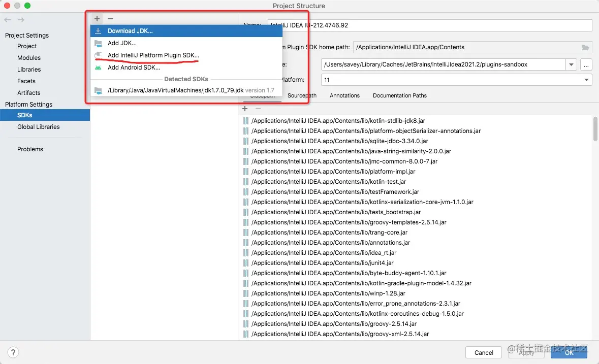Open Libraries settings page
This screenshot has height=364, width=599.
tap(28, 70)
